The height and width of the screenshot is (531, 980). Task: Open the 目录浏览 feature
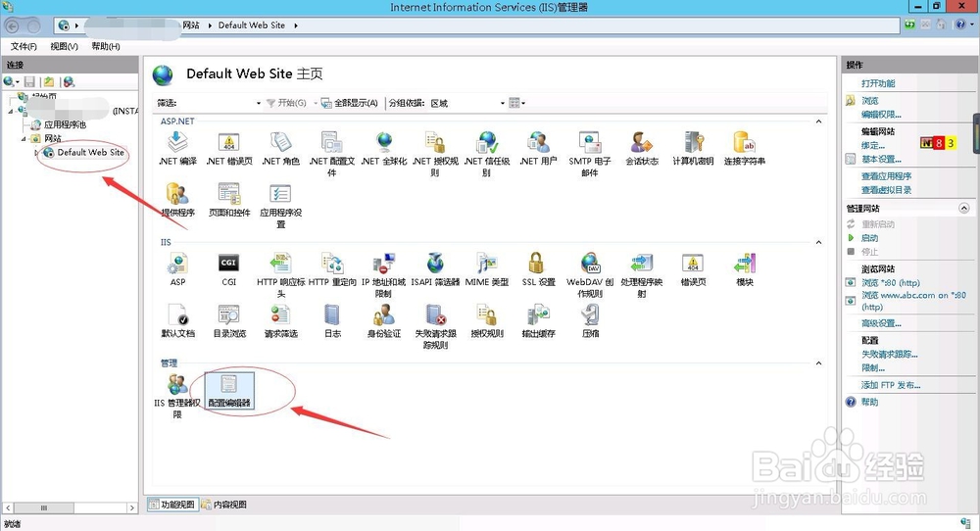pyautogui.click(x=229, y=321)
